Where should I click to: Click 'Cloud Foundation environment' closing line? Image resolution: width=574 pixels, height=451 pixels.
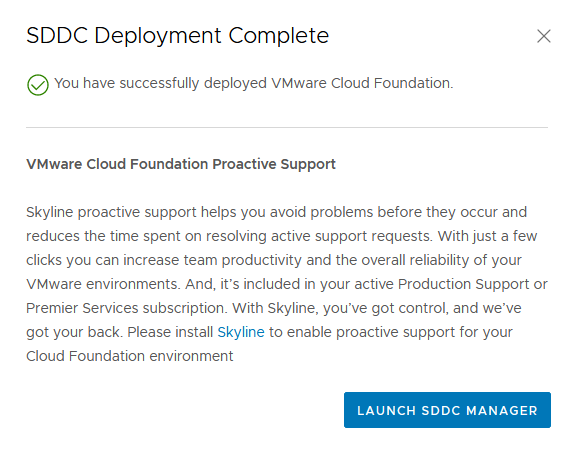(x=130, y=356)
